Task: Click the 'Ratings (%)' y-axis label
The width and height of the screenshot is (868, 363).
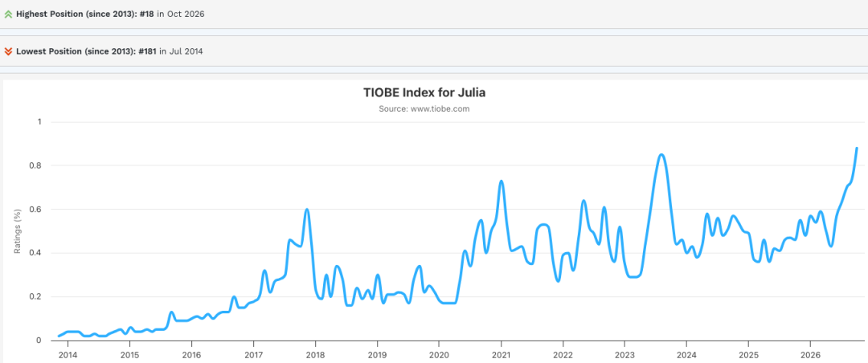Action: [x=17, y=230]
